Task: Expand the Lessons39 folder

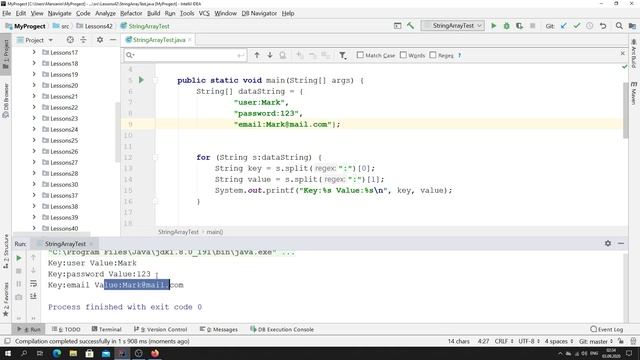Action: click(x=34, y=218)
